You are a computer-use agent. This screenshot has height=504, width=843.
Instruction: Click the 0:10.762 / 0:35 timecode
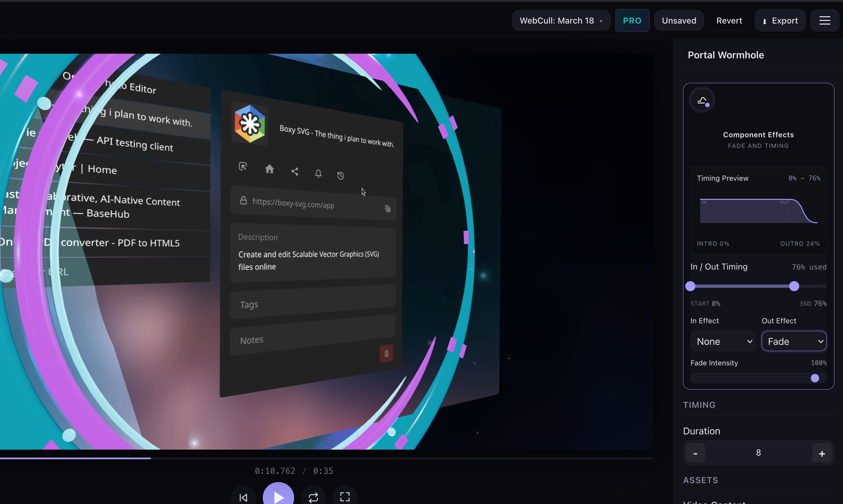294,471
